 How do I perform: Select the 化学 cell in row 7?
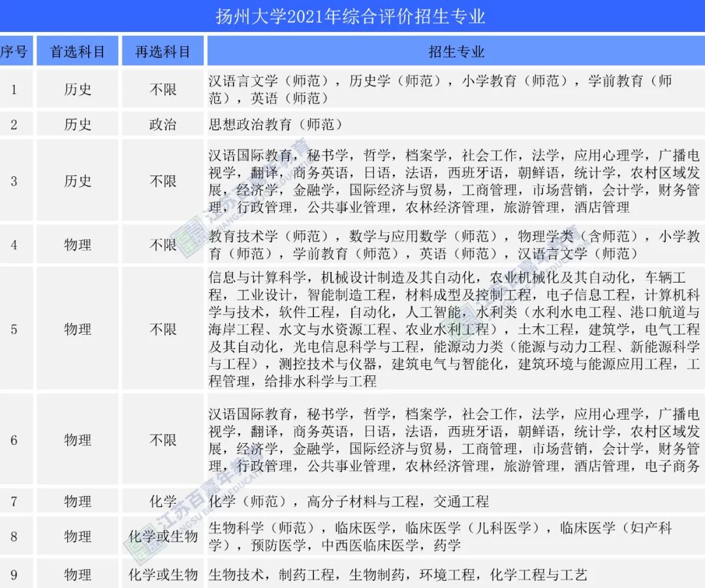pyautogui.click(x=162, y=501)
